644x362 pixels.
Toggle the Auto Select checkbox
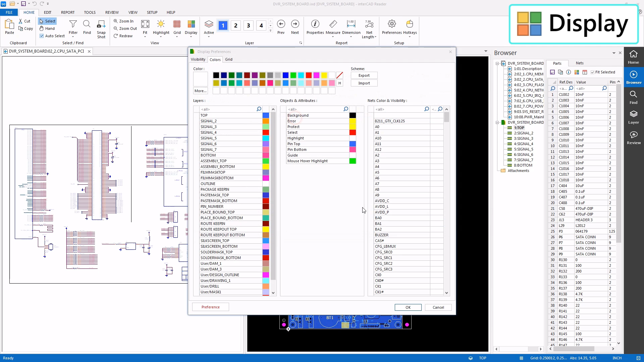42,36
